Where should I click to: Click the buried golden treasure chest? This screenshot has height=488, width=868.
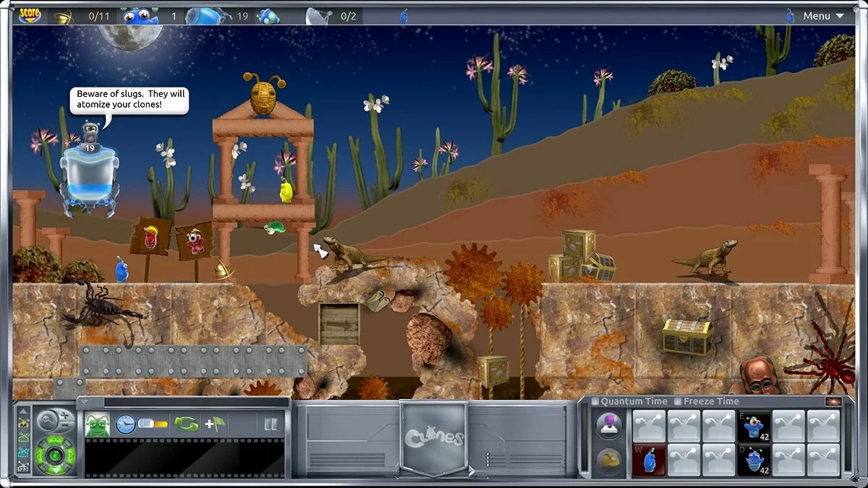(x=687, y=336)
